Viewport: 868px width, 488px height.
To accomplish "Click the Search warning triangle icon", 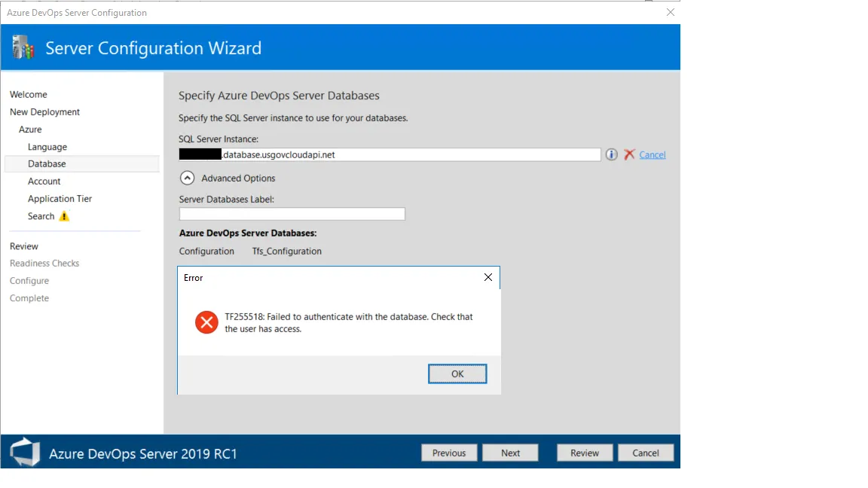I will 64,216.
